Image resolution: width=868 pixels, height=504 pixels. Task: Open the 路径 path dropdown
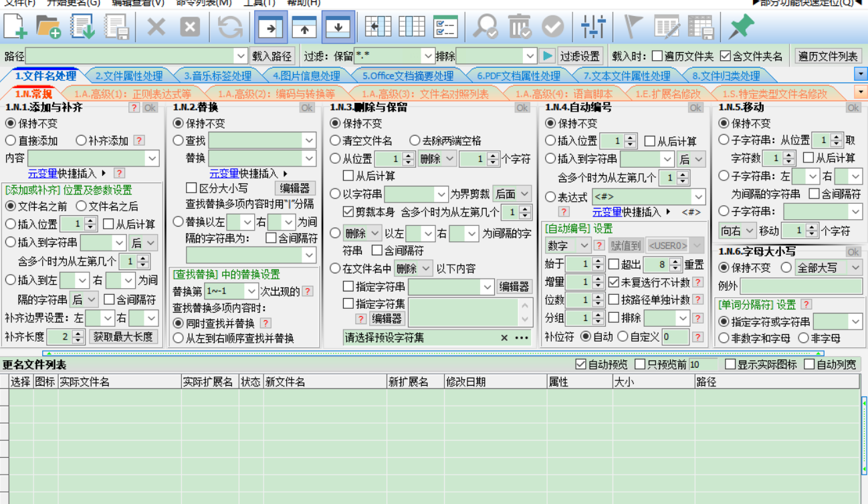[x=241, y=56]
